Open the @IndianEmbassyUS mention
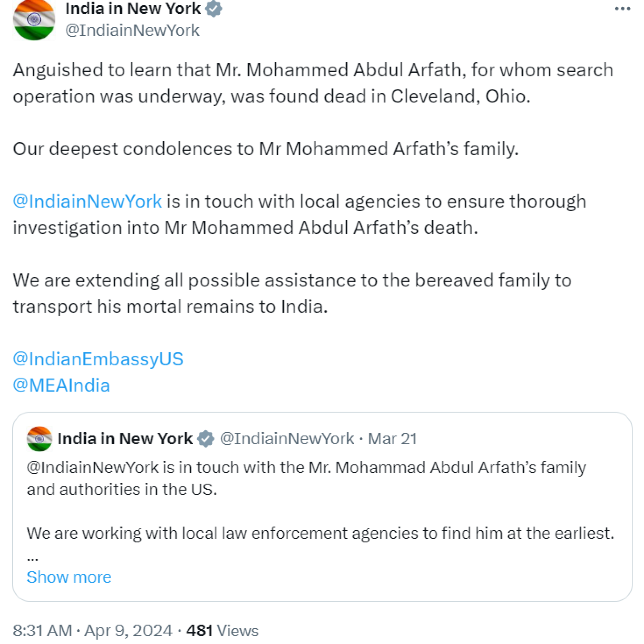 (98, 359)
